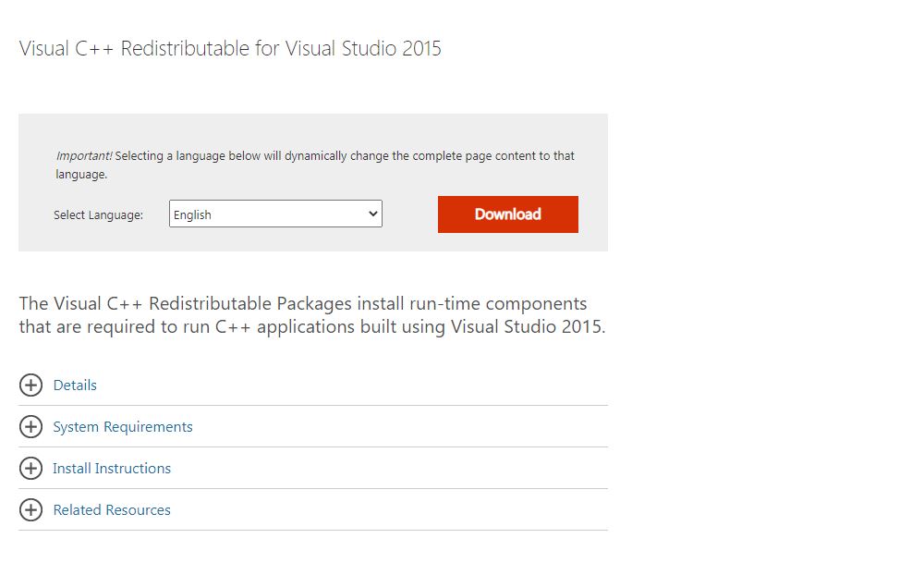Click the System Requirements link
This screenshot has height=575, width=924.
click(123, 426)
